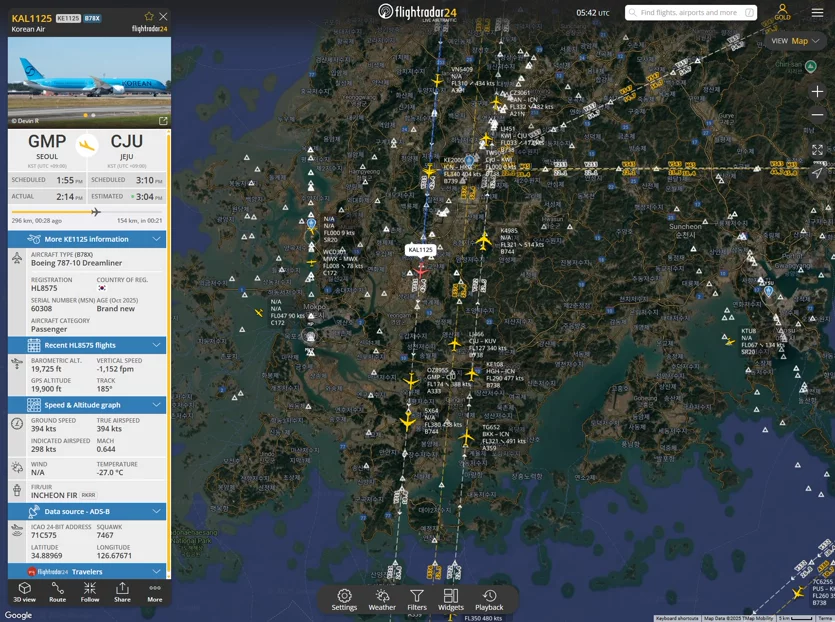Show the flight Route
Viewport: 835px width, 622px height.
tap(58, 592)
